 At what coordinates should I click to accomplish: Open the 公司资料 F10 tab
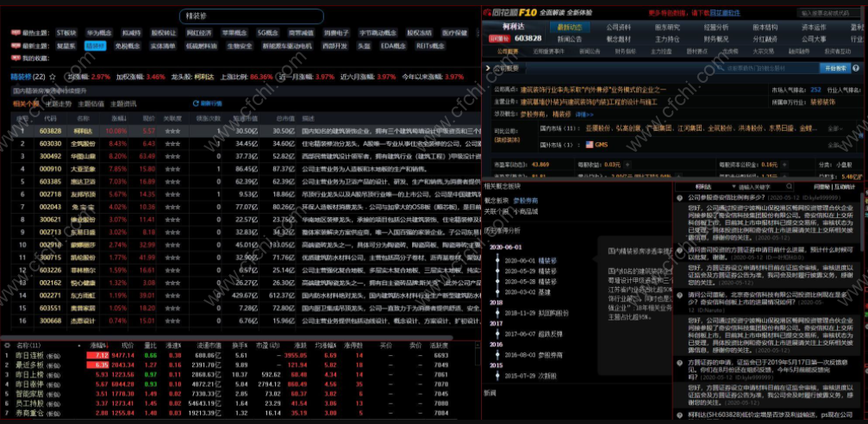point(618,27)
